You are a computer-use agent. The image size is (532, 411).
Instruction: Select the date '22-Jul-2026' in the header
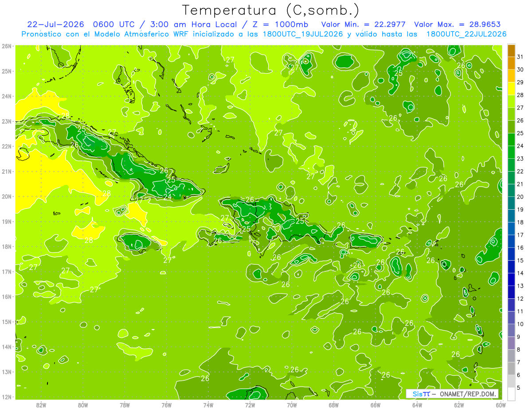coord(55,24)
